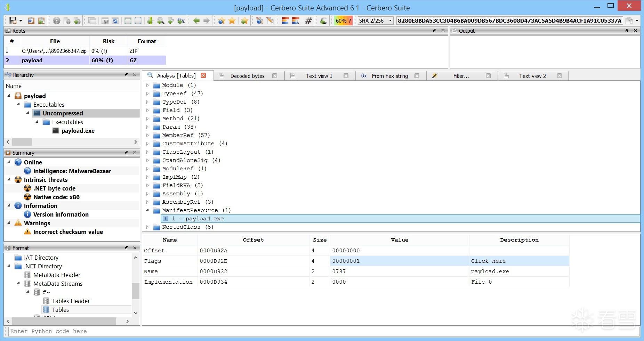Open the save button dropdown arrow
Viewport: 644px width, 341px height.
[x=21, y=21]
